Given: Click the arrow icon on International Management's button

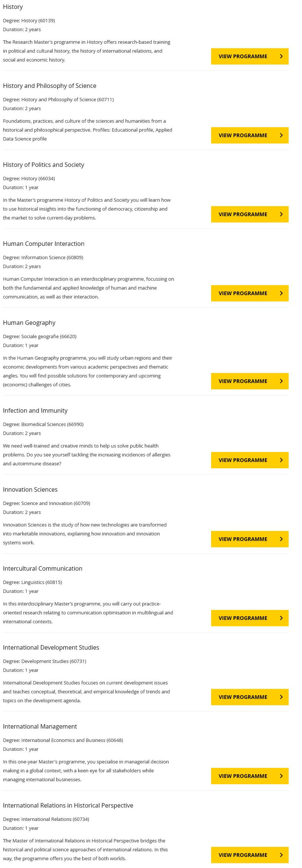Looking at the screenshot, I should coord(281,776).
